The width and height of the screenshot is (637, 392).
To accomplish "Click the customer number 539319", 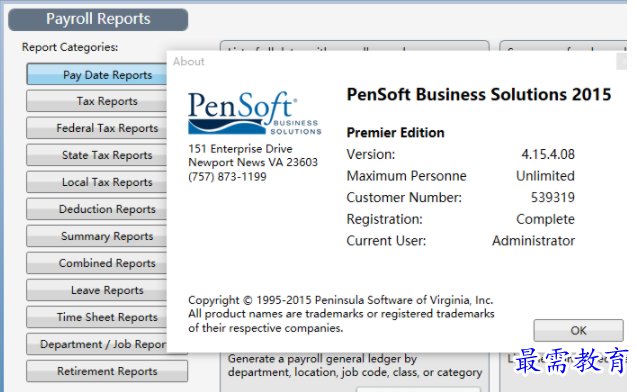I will point(552,197).
